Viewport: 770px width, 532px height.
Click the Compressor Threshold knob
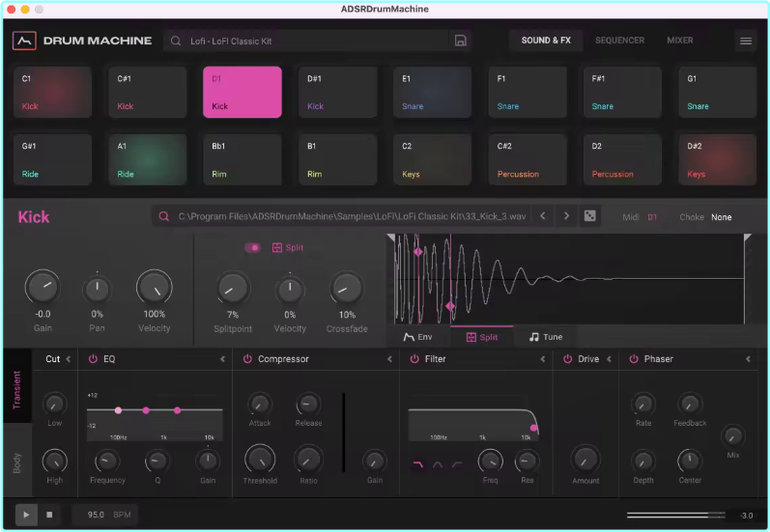(x=260, y=460)
